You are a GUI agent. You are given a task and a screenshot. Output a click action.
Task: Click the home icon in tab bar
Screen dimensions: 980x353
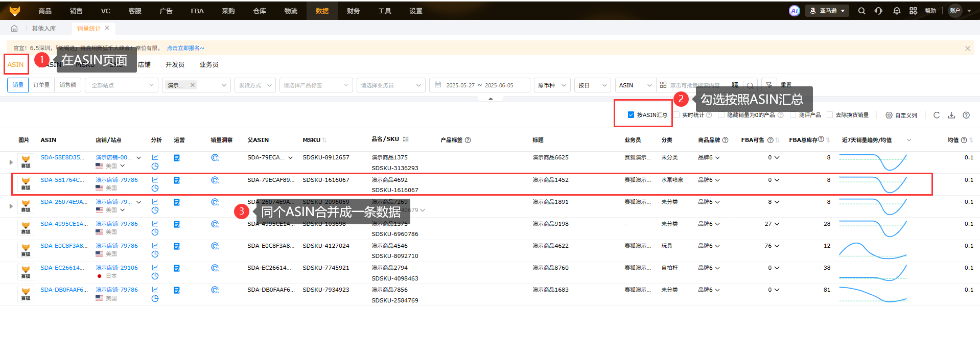[x=14, y=29]
